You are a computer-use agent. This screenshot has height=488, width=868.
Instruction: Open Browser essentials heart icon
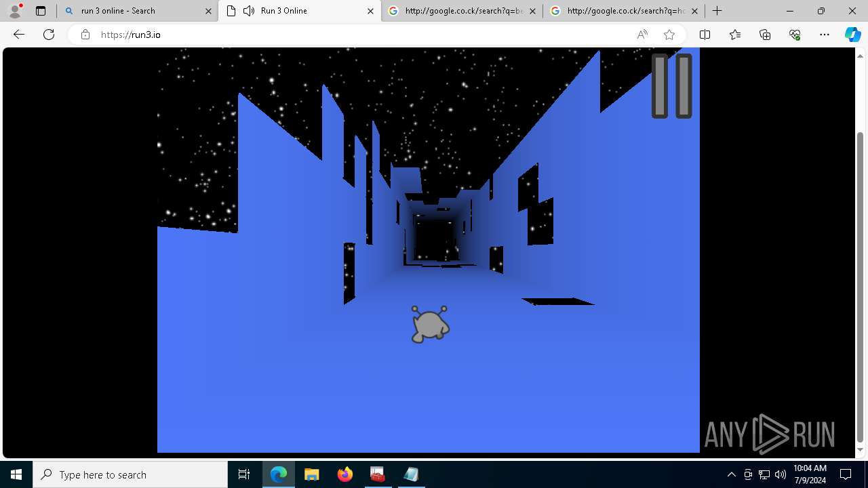pyautogui.click(x=795, y=35)
